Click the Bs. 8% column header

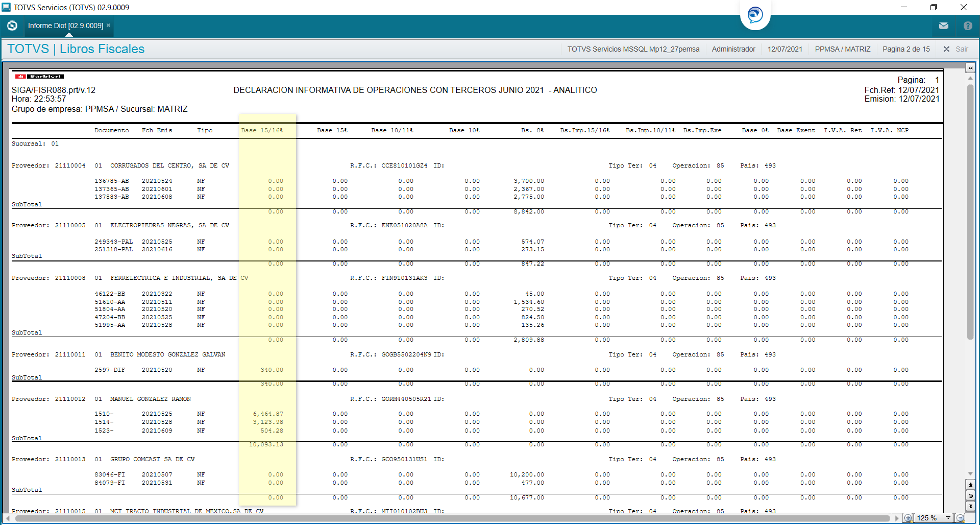[532, 130]
